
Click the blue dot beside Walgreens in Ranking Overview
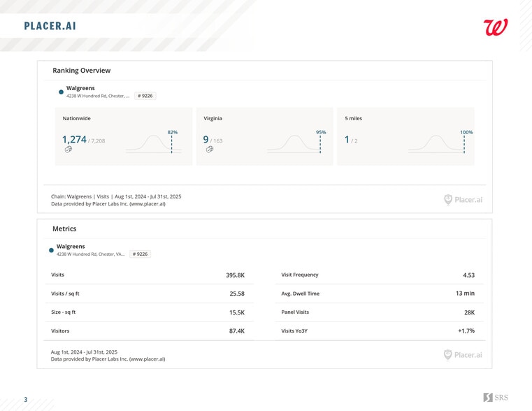[x=62, y=92]
